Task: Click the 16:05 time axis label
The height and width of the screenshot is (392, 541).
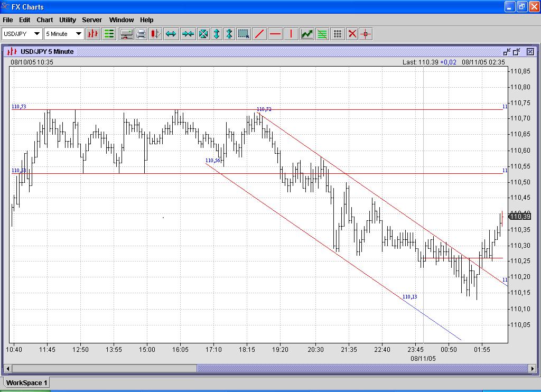Action: [x=180, y=350]
